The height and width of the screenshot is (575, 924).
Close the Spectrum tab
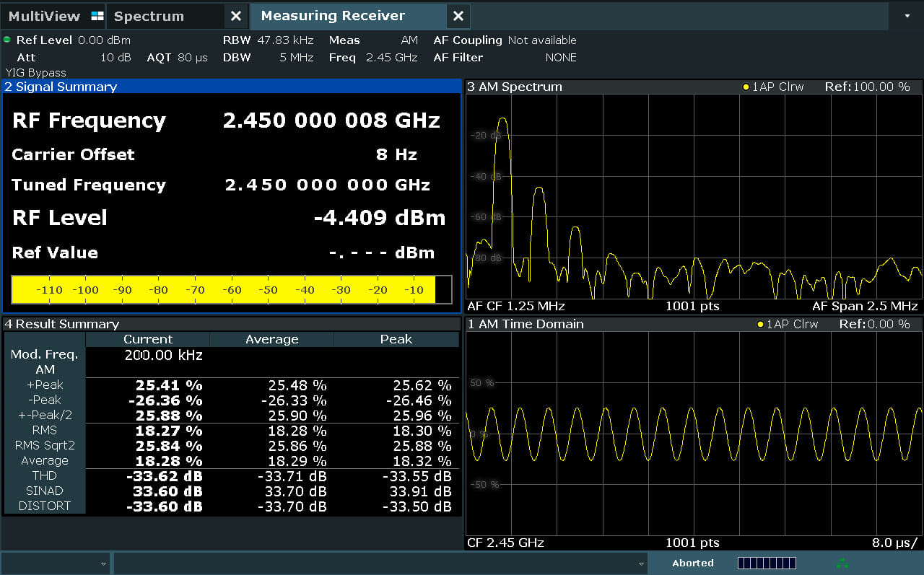(236, 16)
